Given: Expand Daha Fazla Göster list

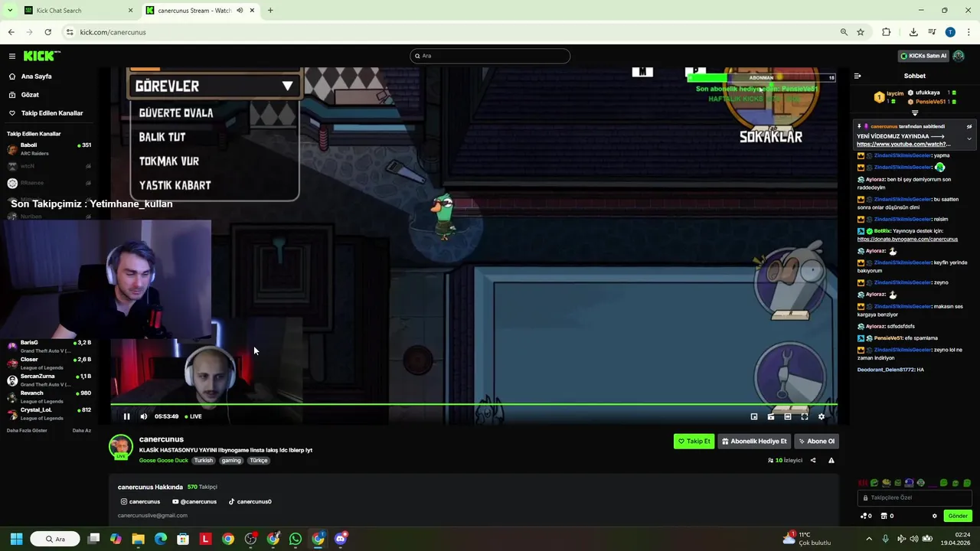Looking at the screenshot, I should (x=27, y=430).
